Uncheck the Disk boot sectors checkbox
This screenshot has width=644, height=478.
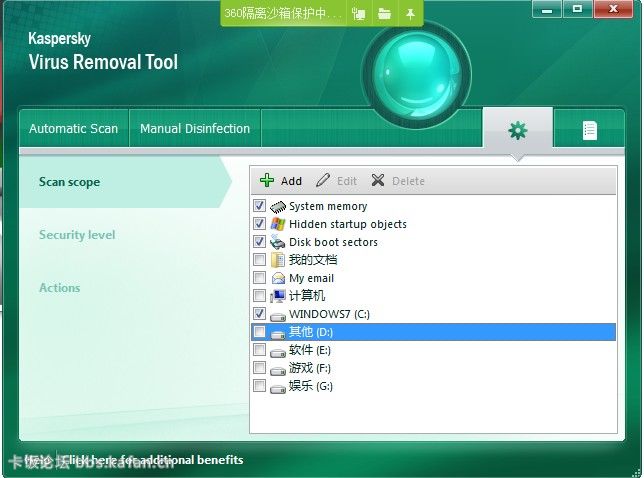click(x=259, y=241)
